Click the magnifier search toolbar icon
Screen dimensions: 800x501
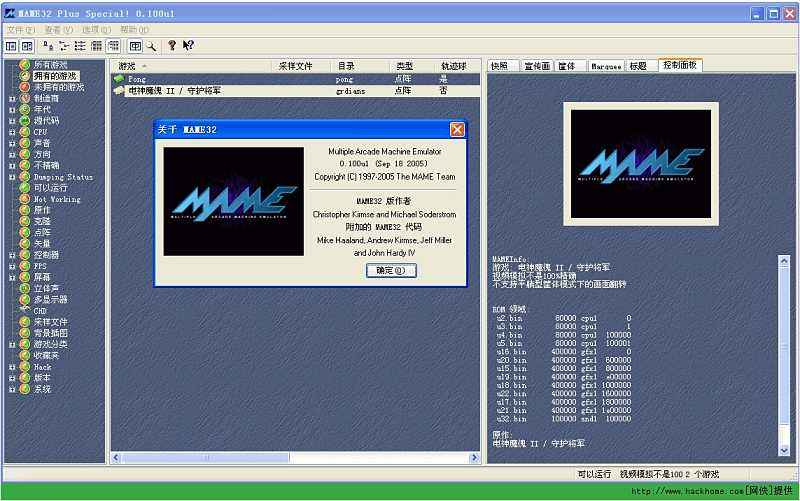pyautogui.click(x=152, y=46)
